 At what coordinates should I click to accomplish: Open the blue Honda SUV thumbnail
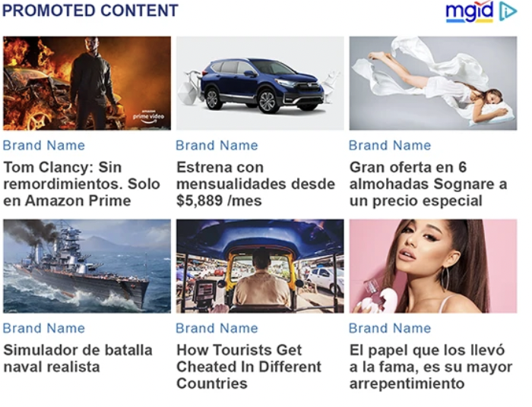[260, 84]
